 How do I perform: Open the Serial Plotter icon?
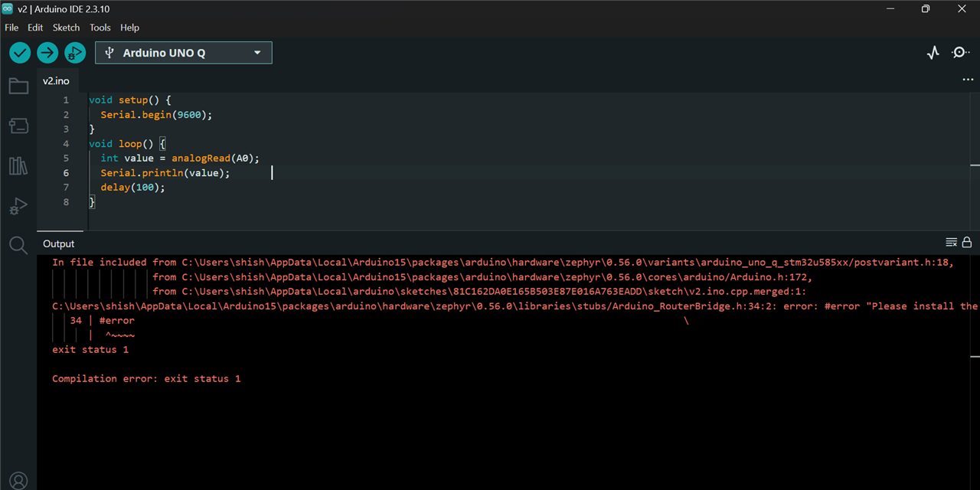pos(933,53)
